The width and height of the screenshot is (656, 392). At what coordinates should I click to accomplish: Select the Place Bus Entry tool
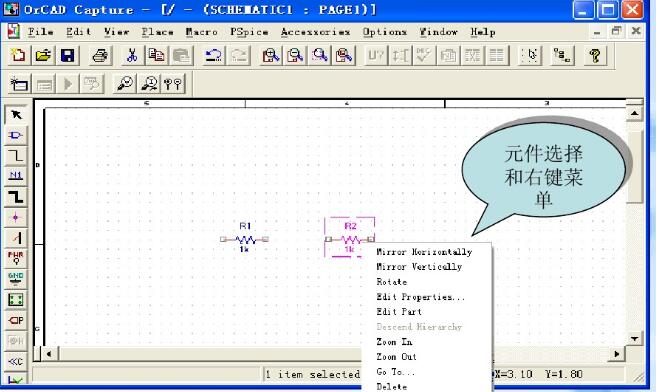click(16, 238)
